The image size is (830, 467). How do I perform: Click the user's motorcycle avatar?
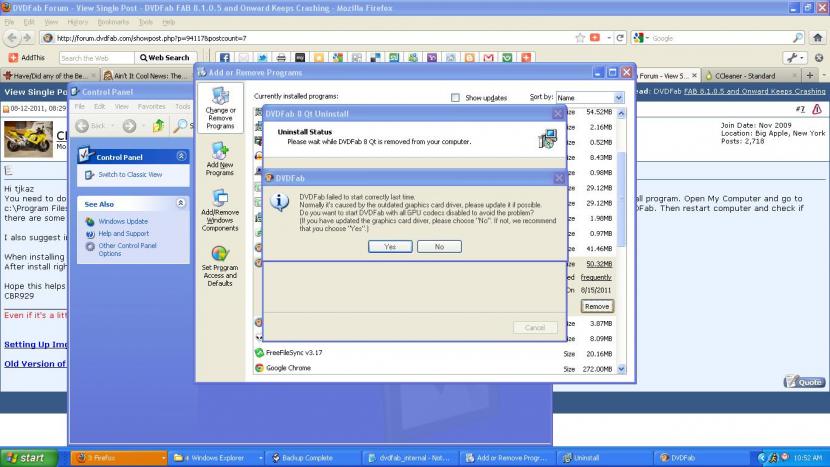[x=29, y=139]
